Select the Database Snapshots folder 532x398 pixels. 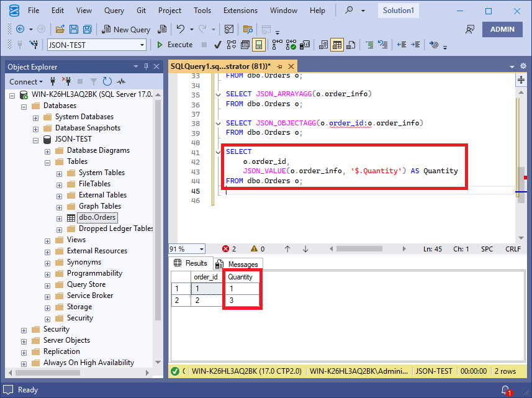[x=88, y=128]
